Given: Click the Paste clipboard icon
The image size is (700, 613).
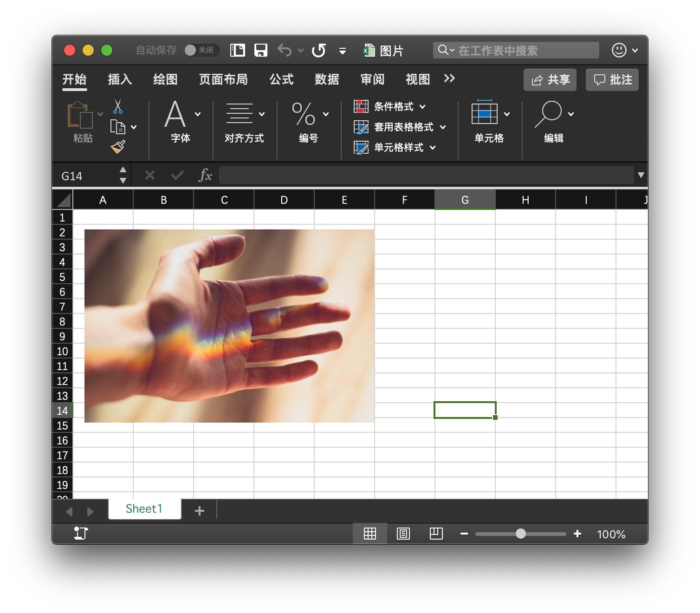Looking at the screenshot, I should click(x=80, y=114).
